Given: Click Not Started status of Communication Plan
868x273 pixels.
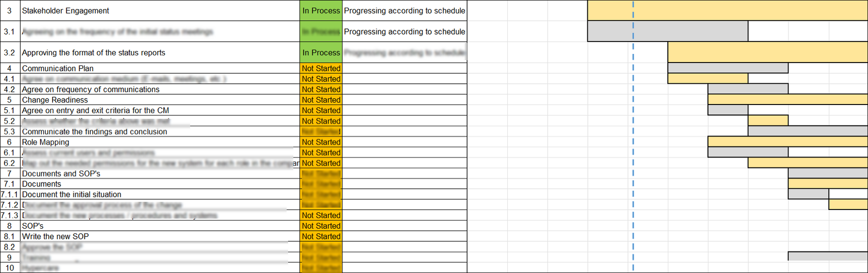Looking at the screenshot, I should tap(321, 68).
